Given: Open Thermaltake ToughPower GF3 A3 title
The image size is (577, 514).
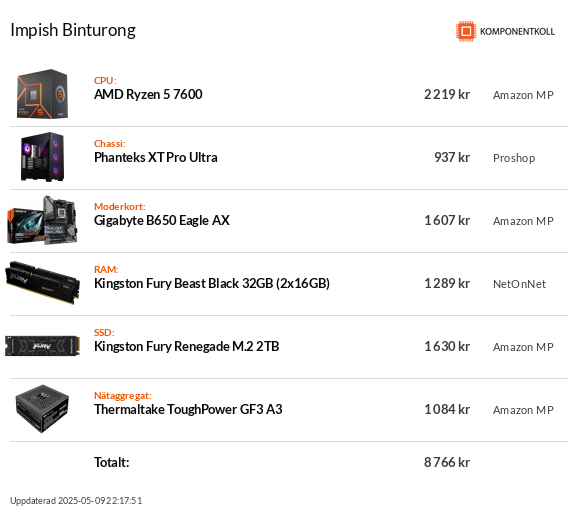Looking at the screenshot, I should (x=188, y=410).
